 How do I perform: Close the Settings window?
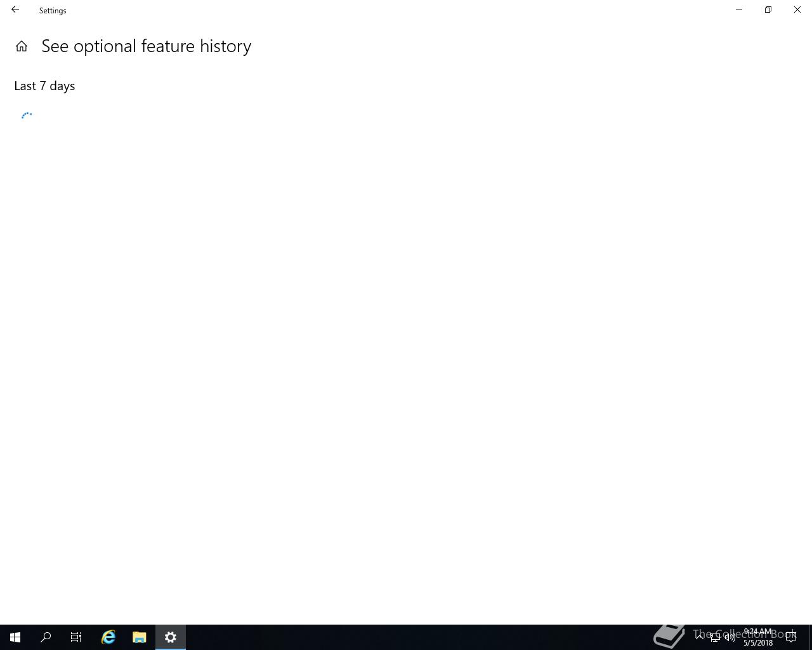pyautogui.click(x=797, y=10)
